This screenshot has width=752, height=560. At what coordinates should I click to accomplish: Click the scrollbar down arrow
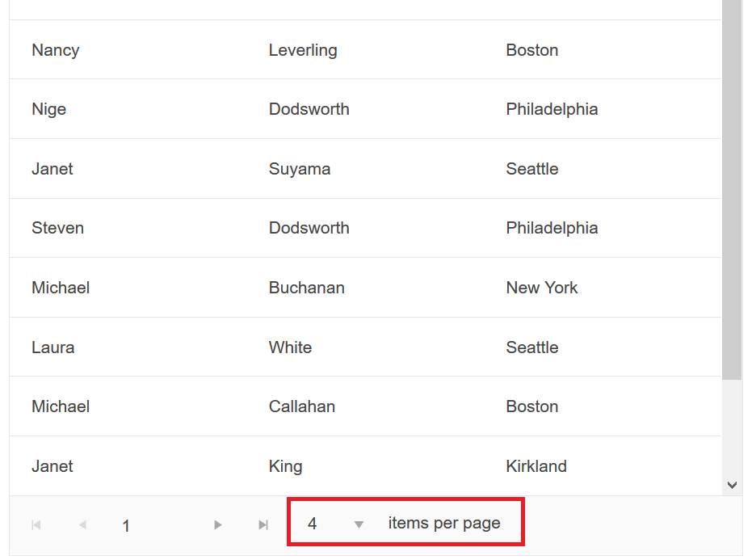732,485
